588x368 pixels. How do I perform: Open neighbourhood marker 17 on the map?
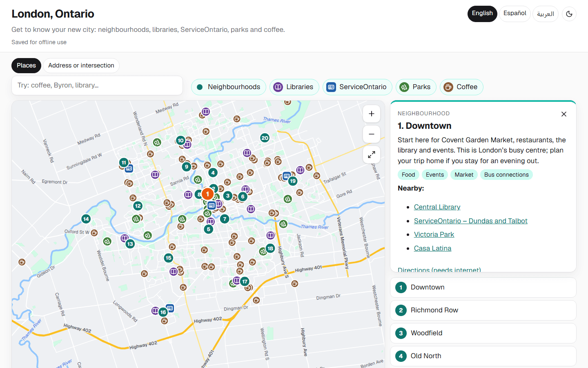pyautogui.click(x=245, y=281)
